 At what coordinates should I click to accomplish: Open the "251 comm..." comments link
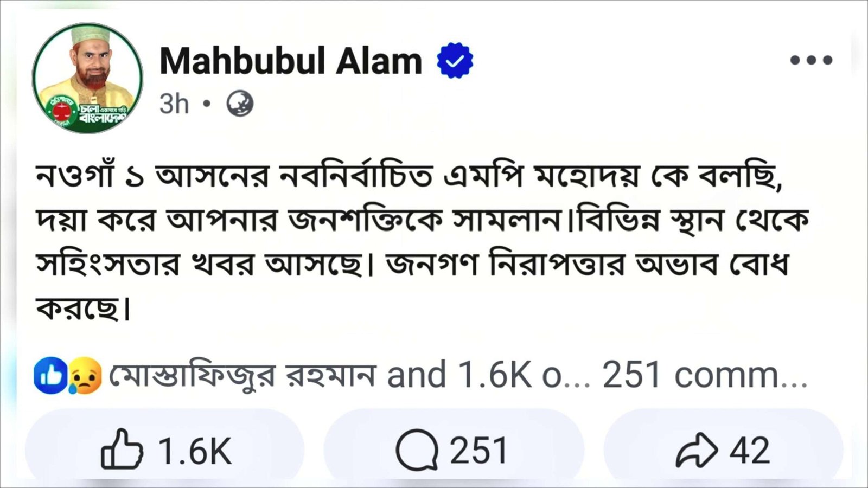[x=705, y=375]
